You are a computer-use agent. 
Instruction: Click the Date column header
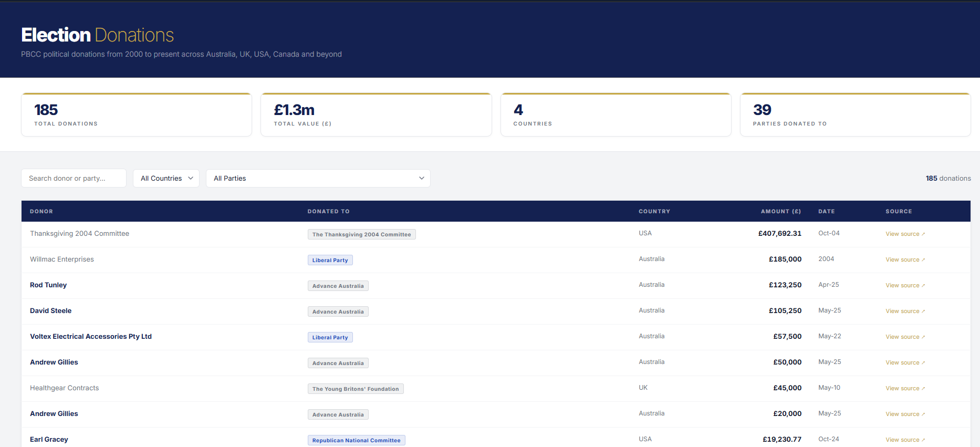826,211
